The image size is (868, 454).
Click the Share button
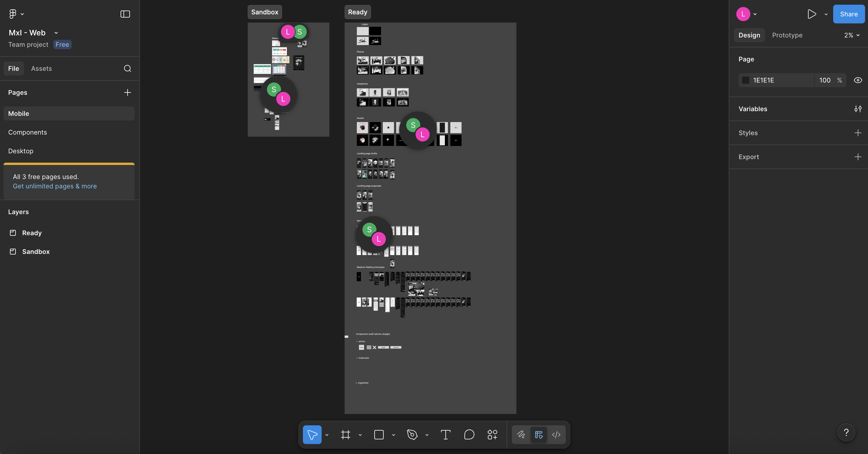tap(848, 14)
